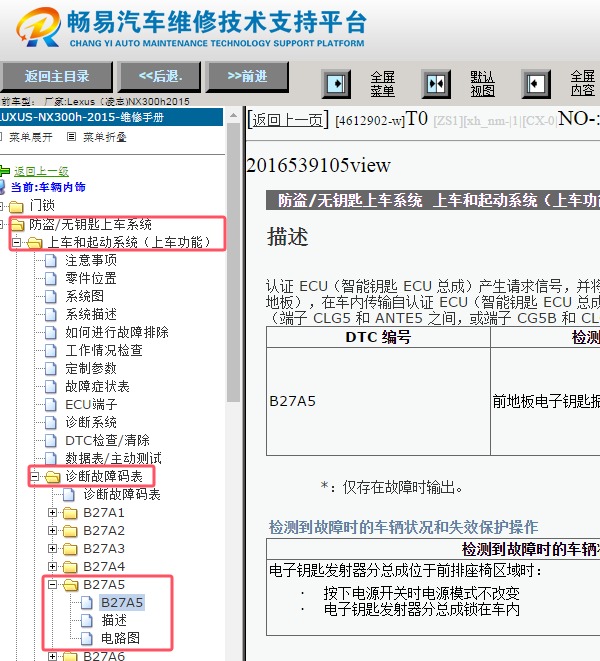This screenshot has width=600, height=661.
Task: Click the 默认视图 layout icon
Action: pos(436,84)
